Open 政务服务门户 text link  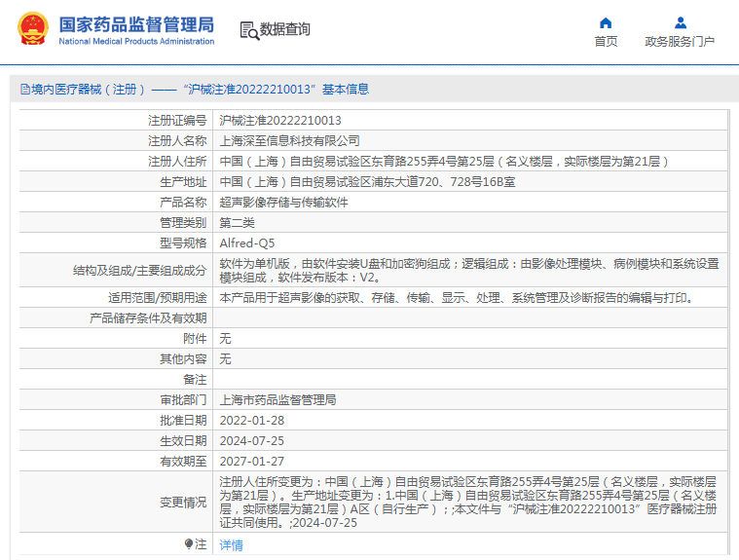680,42
